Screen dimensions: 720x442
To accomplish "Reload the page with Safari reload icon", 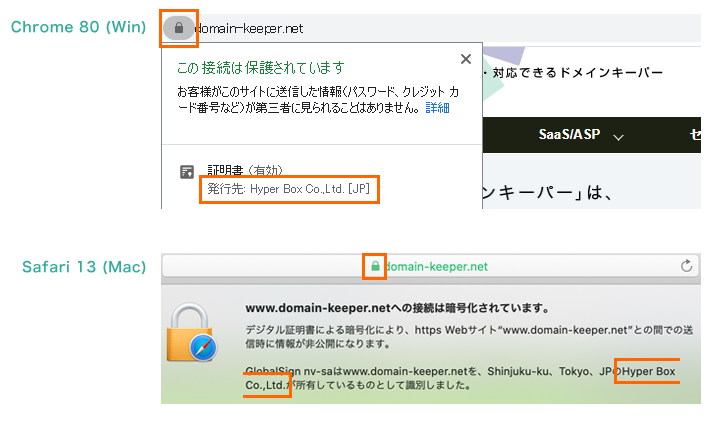I will click(686, 266).
